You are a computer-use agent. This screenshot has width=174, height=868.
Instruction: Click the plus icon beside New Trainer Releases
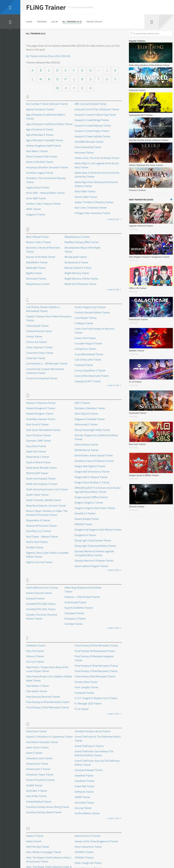click(171, 199)
